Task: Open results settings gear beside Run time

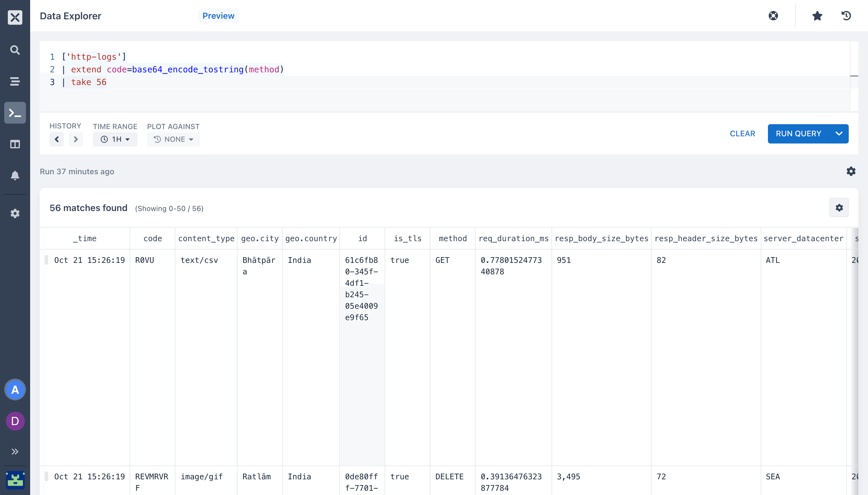Action: [851, 171]
